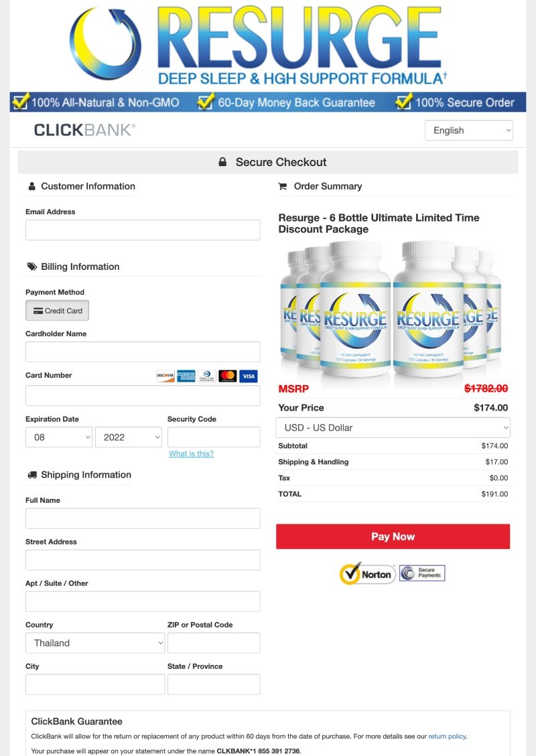The width and height of the screenshot is (536, 756).
Task: Click the Diners Club icon
Action: tap(206, 376)
